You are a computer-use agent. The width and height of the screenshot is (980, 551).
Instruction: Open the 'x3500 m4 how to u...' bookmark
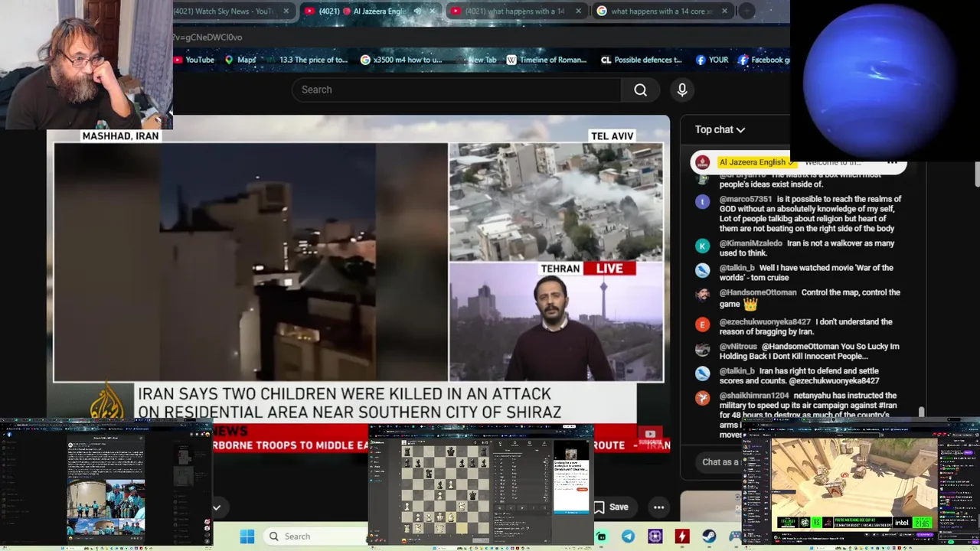tap(401, 60)
